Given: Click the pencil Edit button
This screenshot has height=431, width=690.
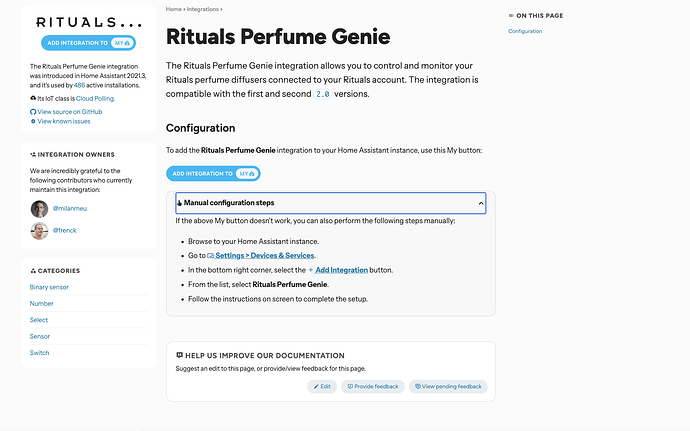Looking at the screenshot, I should pos(321,386).
